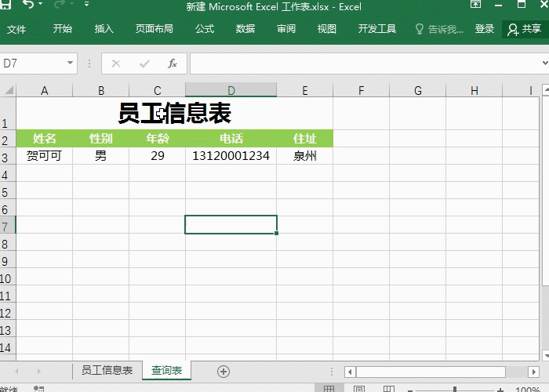Open the 视图 ribbon tab
Viewport: 549px width, 392px height.
tap(327, 29)
